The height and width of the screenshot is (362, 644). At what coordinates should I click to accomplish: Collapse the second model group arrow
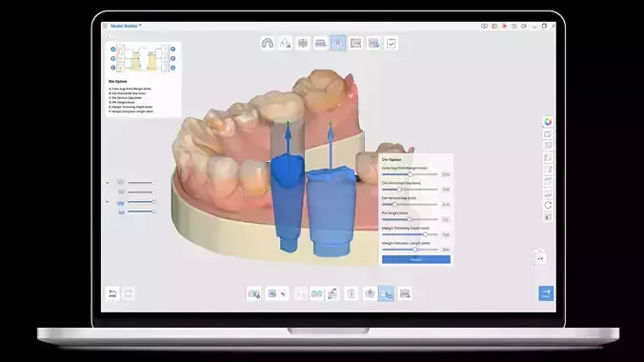(108, 202)
